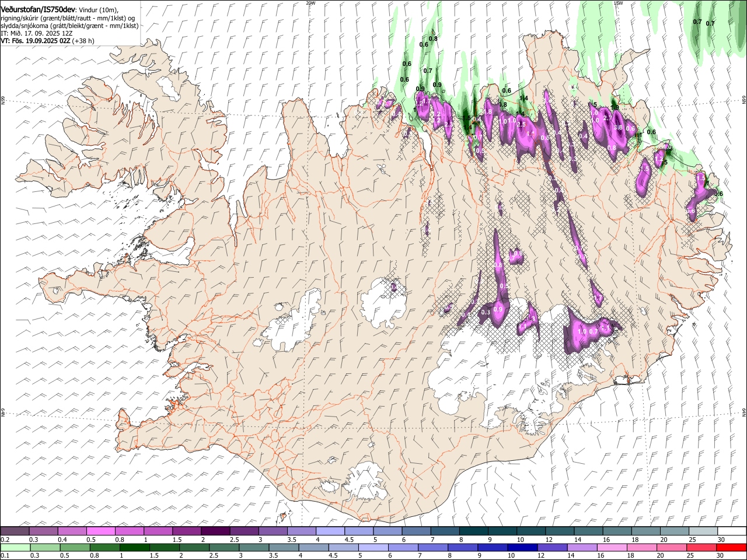Click the "3.8" precipitation value in the northeast

[619, 127]
